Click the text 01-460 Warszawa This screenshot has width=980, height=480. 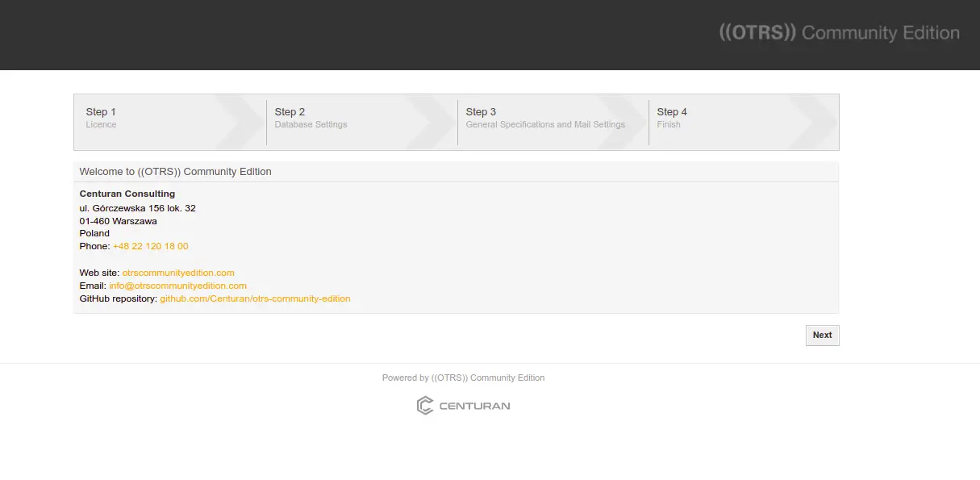118,221
